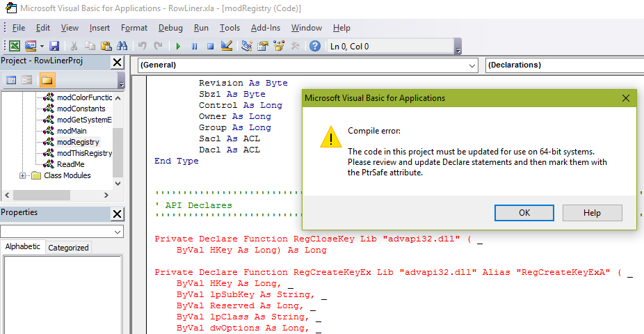Click the project tree horizontal scroll right arrow
644x334 pixels.
pyautogui.click(x=106, y=195)
